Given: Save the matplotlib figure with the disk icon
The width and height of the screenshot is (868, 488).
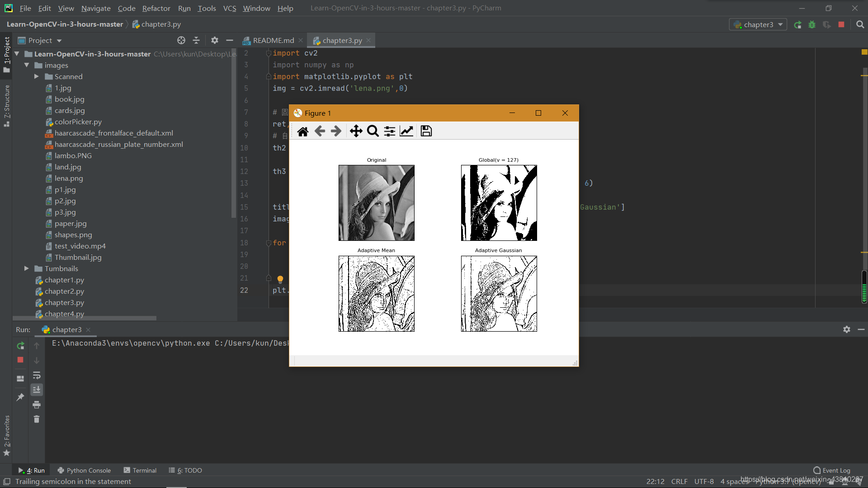Looking at the screenshot, I should coord(426,131).
